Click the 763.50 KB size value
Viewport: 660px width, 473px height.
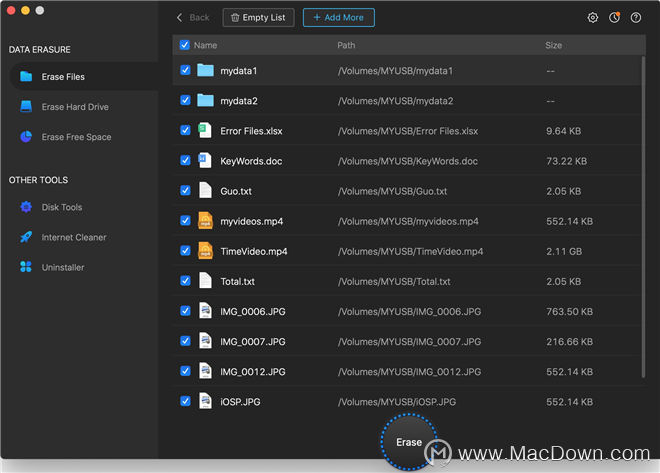(x=570, y=311)
